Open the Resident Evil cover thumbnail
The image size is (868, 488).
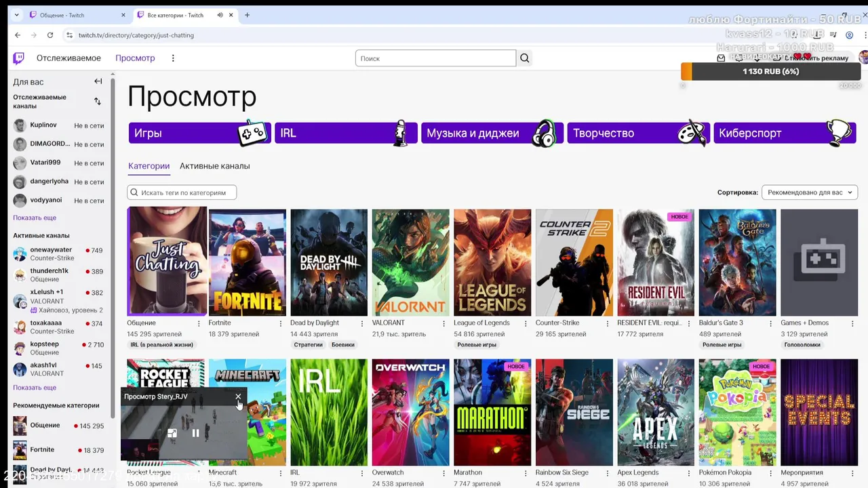coord(656,262)
